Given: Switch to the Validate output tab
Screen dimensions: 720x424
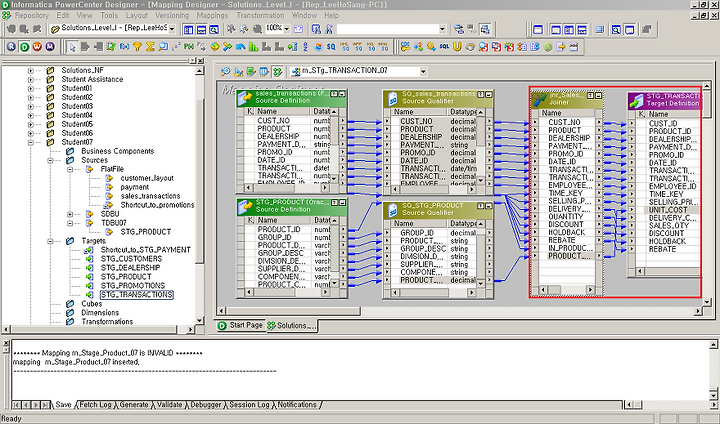Looking at the screenshot, I should (169, 405).
